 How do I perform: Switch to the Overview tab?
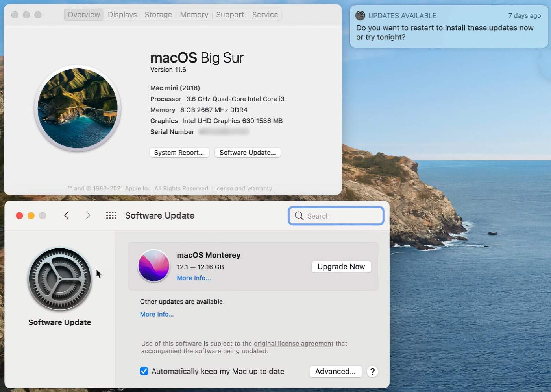point(84,15)
